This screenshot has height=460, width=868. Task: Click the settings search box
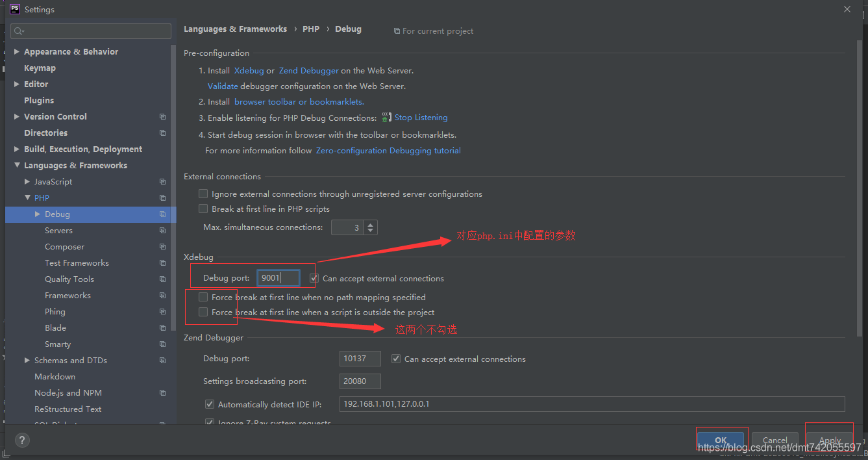pos(91,31)
